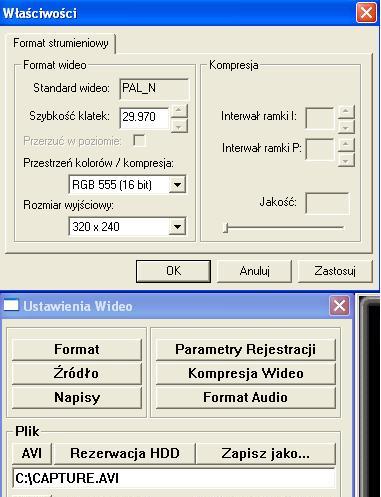Screen dimensions: 381x497
Task: Decrease Interwał ramki P with down arrow
Action: click(346, 160)
